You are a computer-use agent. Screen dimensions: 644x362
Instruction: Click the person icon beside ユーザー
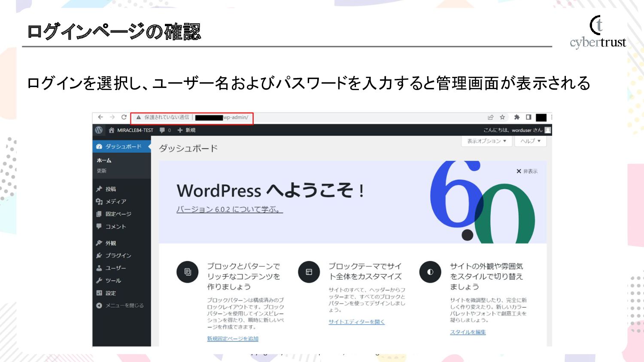[99, 268]
